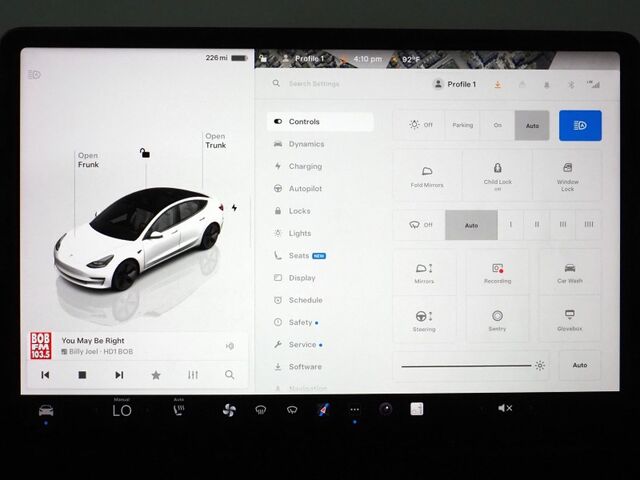Skip to the previous track

45,375
